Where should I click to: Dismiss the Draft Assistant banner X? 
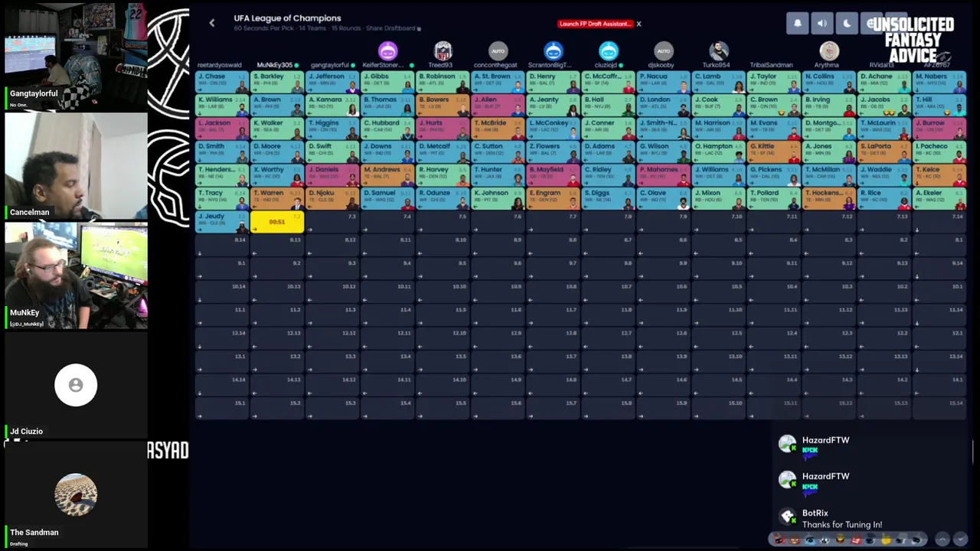click(639, 24)
